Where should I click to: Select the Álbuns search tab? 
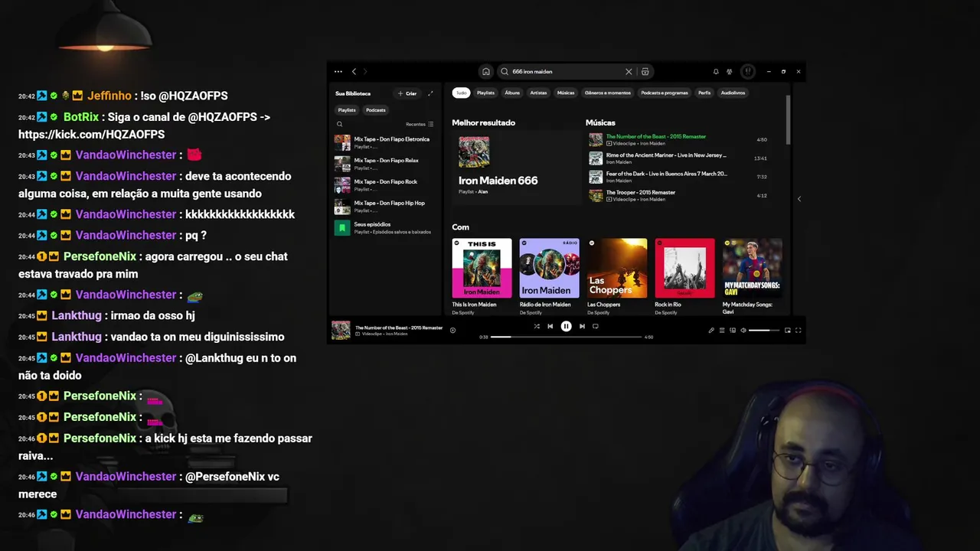point(512,93)
